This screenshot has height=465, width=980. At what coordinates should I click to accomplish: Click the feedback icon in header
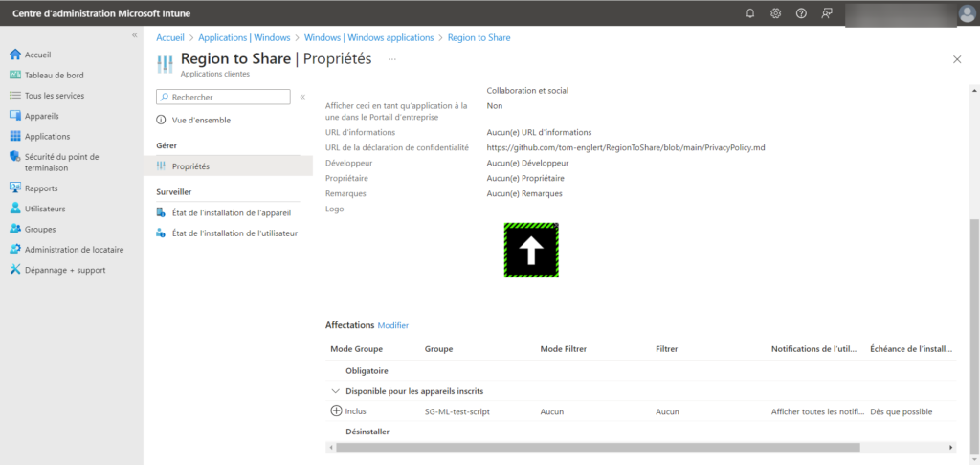click(x=827, y=13)
